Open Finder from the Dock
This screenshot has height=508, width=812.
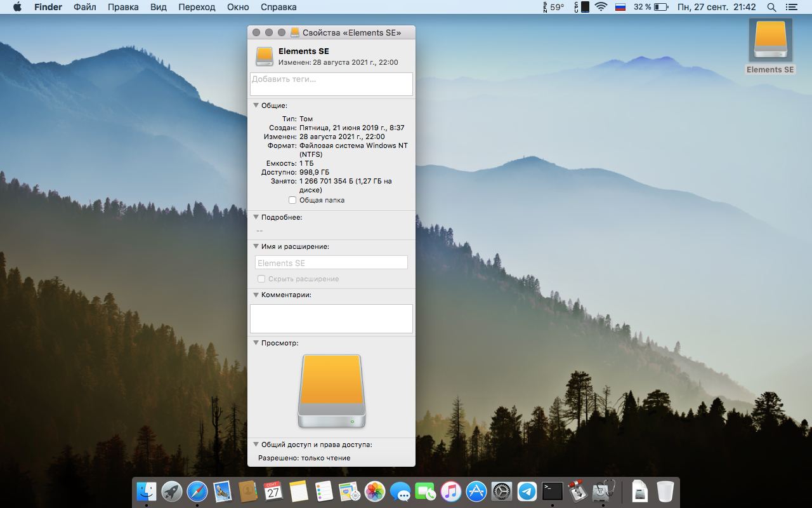coord(147,491)
